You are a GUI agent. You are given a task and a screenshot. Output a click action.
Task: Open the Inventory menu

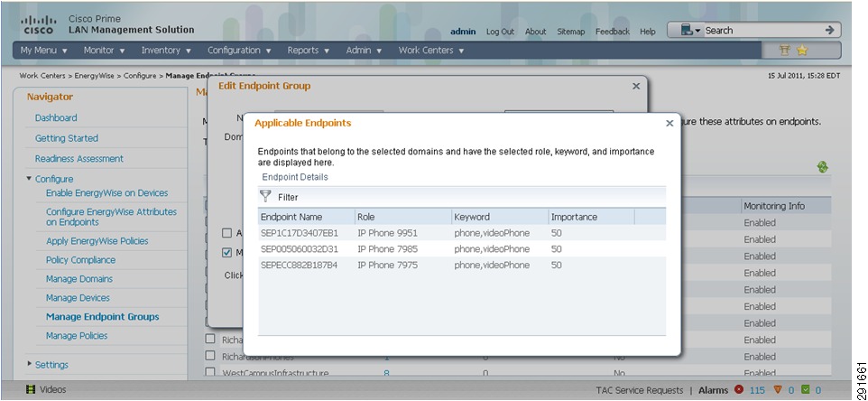click(166, 50)
